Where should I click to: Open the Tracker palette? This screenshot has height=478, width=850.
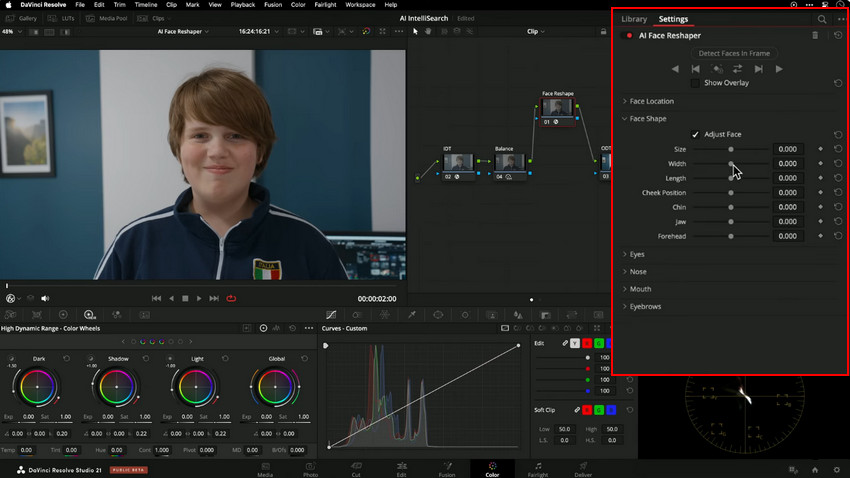point(465,315)
